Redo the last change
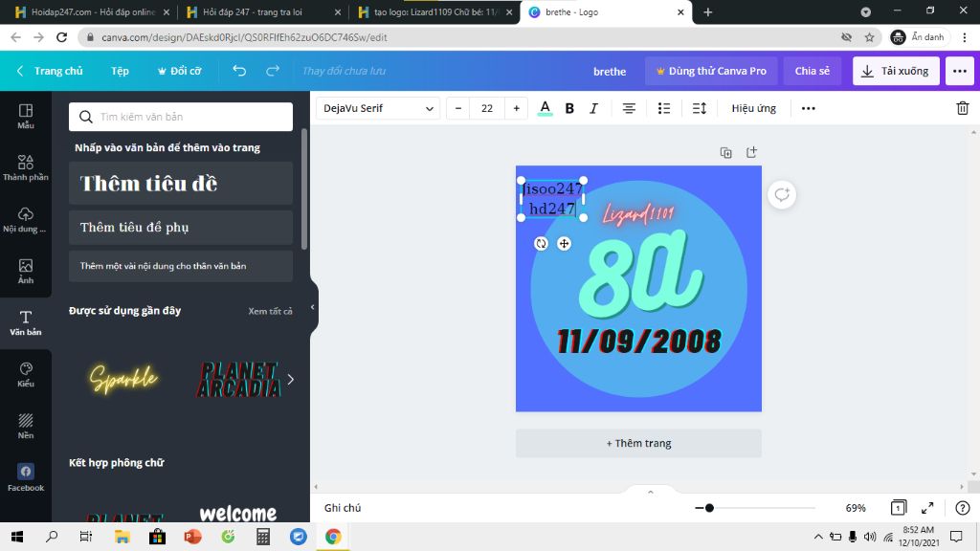 click(x=273, y=71)
